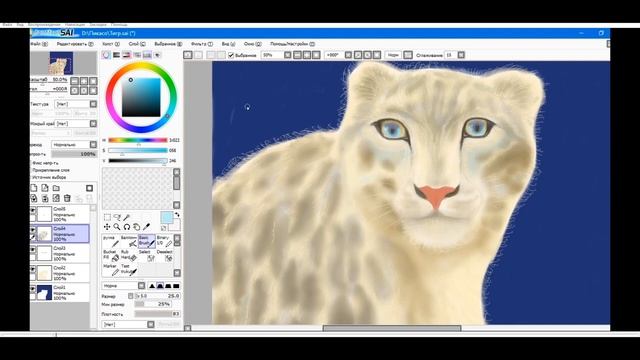
Task: Open the stabilizer value dropdown
Action: coord(461,55)
